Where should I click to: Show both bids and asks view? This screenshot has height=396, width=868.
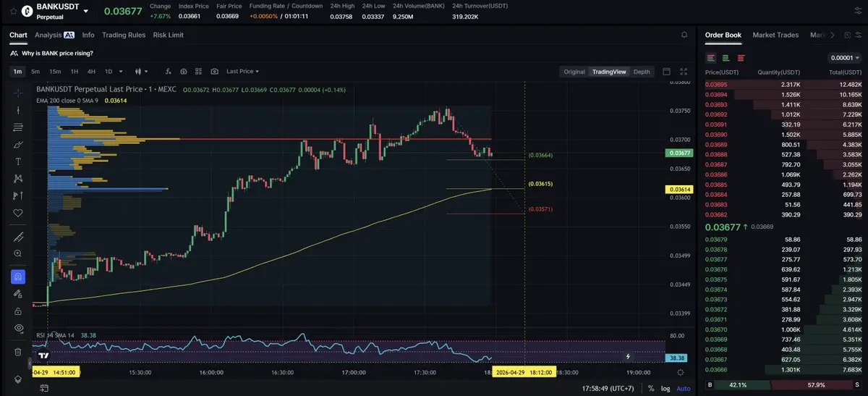tap(711, 58)
